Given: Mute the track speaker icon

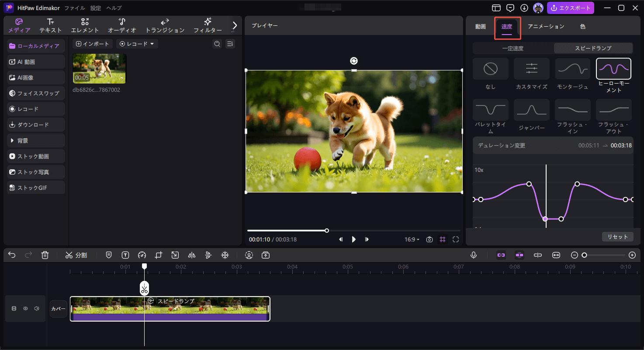Looking at the screenshot, I should [x=37, y=308].
